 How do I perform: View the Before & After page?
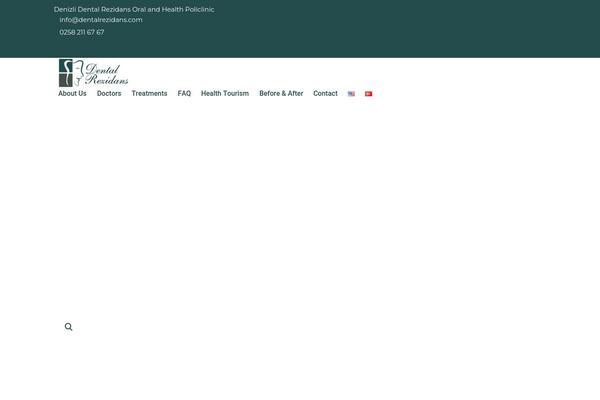(x=281, y=93)
